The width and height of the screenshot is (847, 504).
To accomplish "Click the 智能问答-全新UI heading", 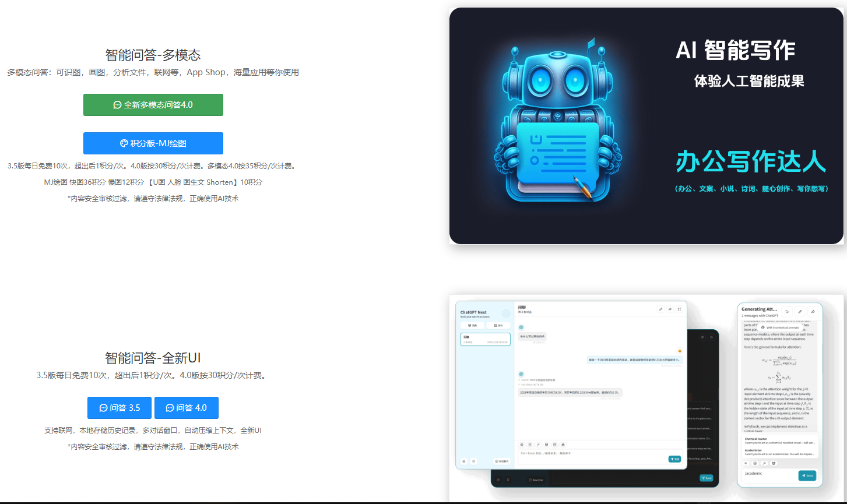I will 153,358.
